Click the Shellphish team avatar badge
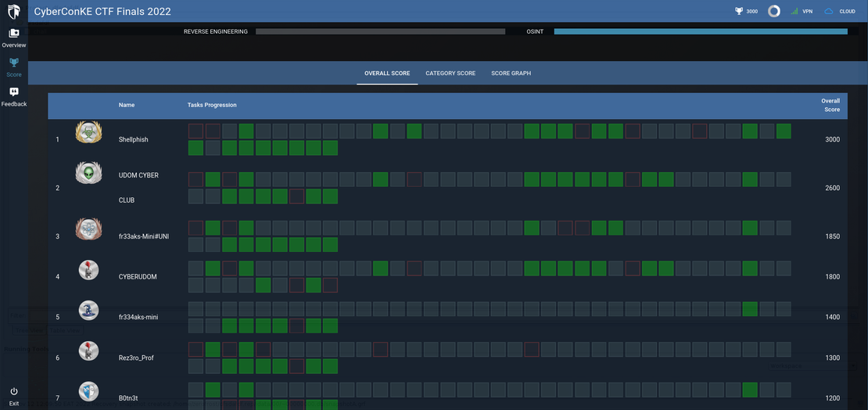Viewport: 868px width, 410px height. [88, 132]
